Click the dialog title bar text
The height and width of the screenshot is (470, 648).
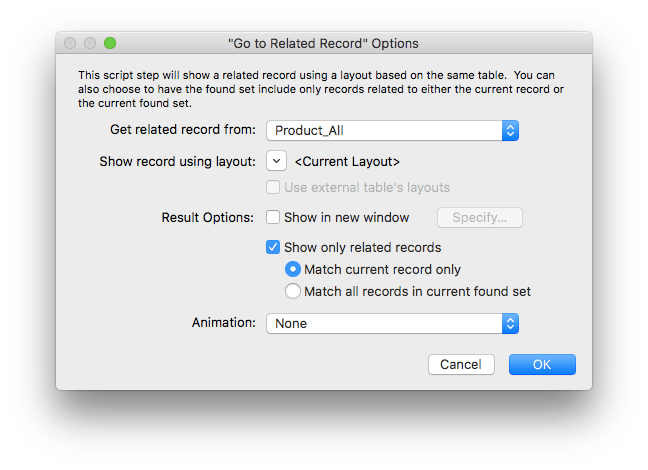[x=323, y=44]
